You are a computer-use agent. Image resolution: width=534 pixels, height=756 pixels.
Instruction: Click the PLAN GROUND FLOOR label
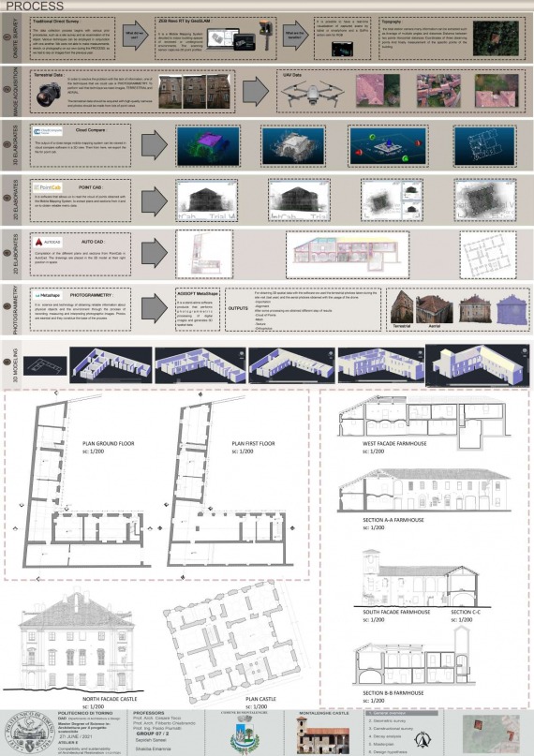[109, 443]
